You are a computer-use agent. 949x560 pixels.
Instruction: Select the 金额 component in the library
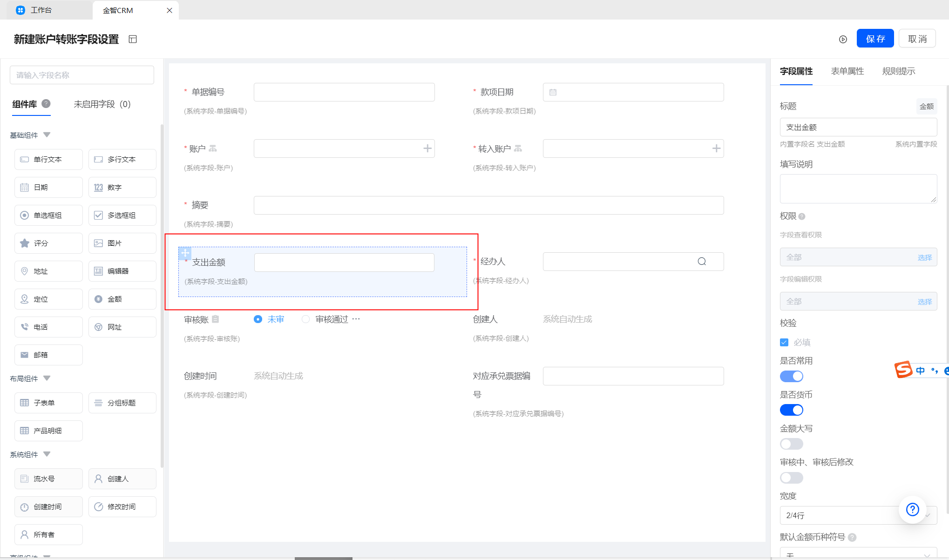(x=122, y=299)
